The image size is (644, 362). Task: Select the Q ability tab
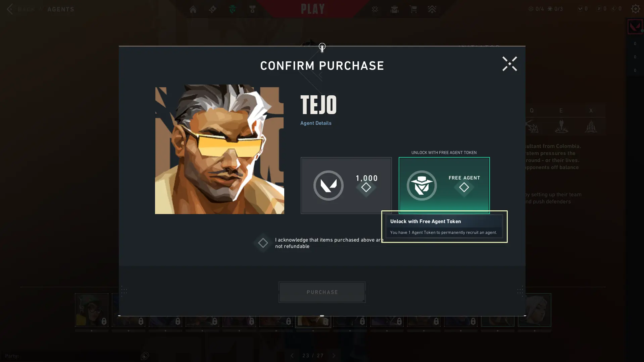(x=532, y=110)
